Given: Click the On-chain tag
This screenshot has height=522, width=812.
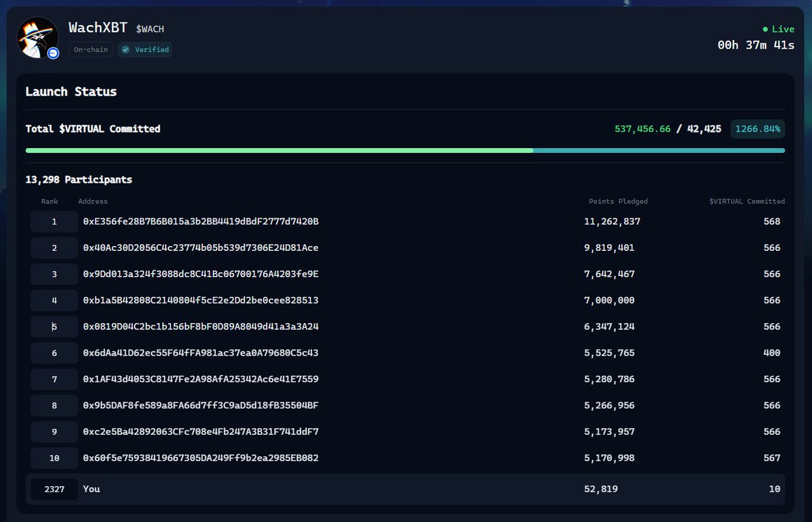Looking at the screenshot, I should coord(91,49).
